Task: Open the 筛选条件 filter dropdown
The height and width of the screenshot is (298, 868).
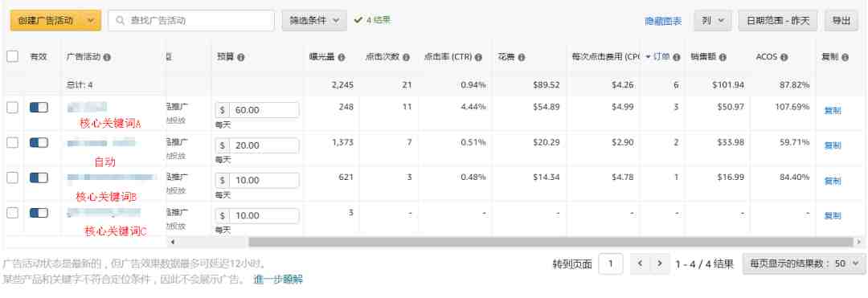Action: (x=314, y=20)
